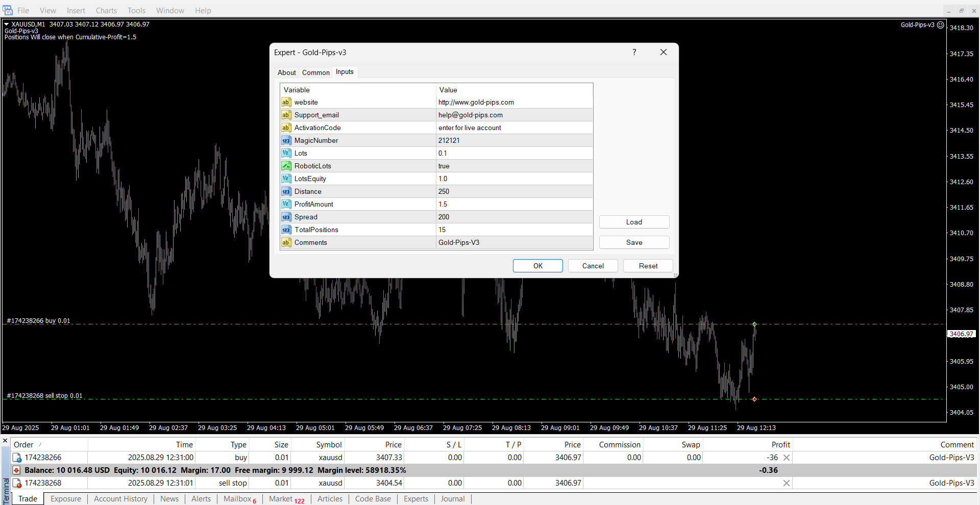Open the Account History tab in Terminal

(x=120, y=499)
